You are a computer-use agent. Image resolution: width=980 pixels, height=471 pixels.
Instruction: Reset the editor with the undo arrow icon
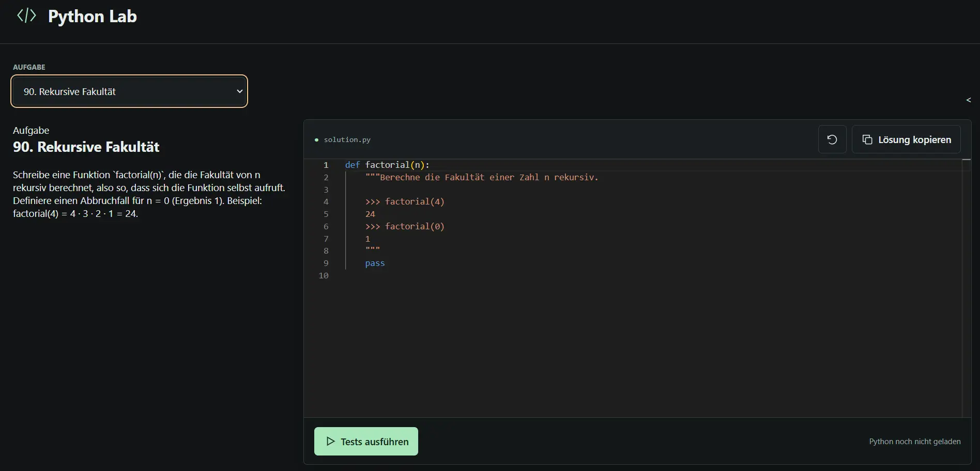click(x=832, y=139)
